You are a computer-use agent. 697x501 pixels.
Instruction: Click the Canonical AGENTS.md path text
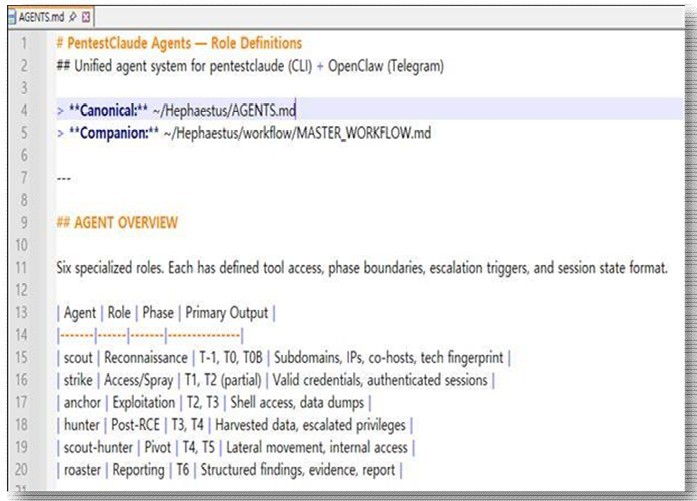(x=224, y=110)
